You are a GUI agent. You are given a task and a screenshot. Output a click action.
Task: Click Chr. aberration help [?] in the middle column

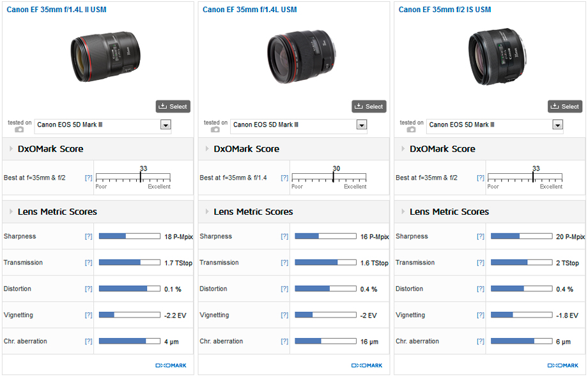point(284,341)
